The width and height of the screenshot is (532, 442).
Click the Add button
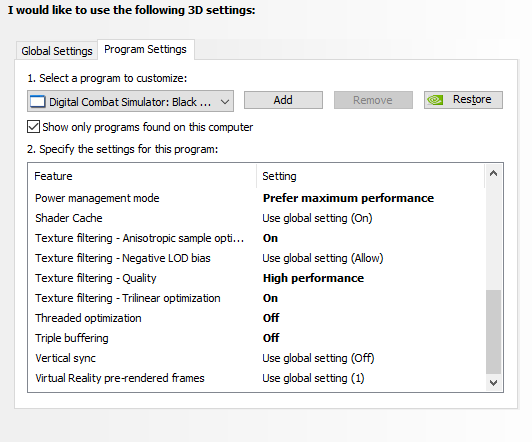tap(283, 100)
